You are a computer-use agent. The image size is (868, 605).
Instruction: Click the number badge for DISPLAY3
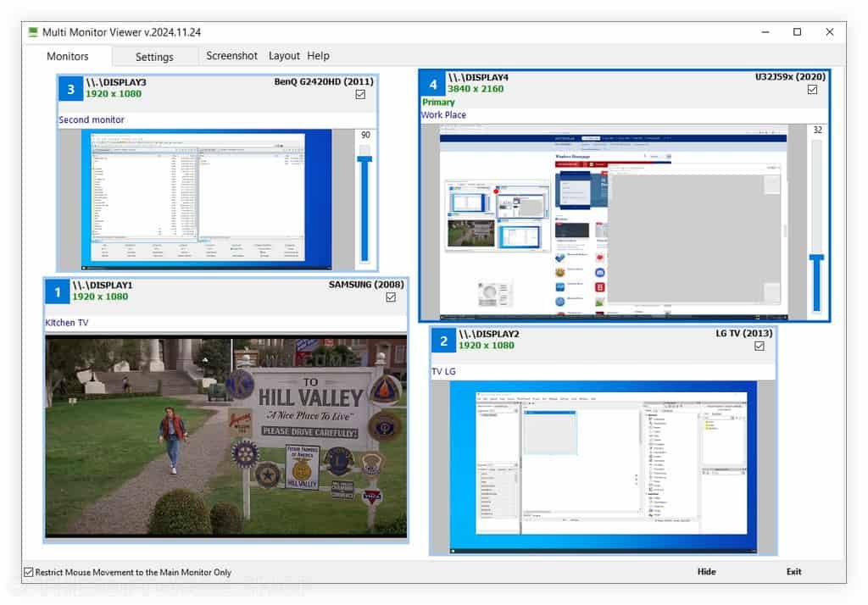(x=70, y=88)
